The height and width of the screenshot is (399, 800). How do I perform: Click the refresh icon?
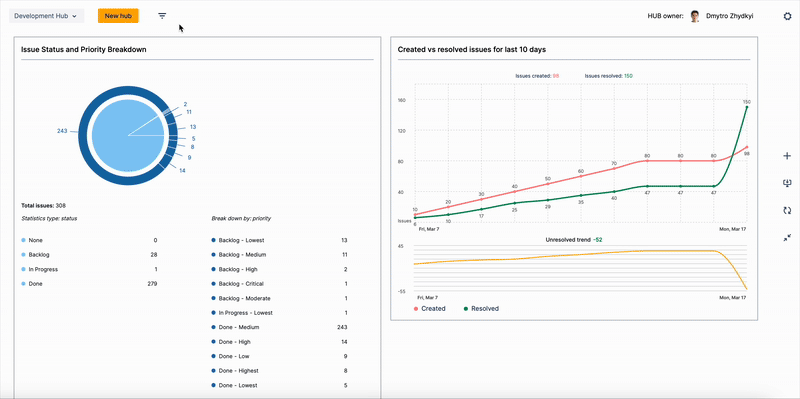(787, 210)
